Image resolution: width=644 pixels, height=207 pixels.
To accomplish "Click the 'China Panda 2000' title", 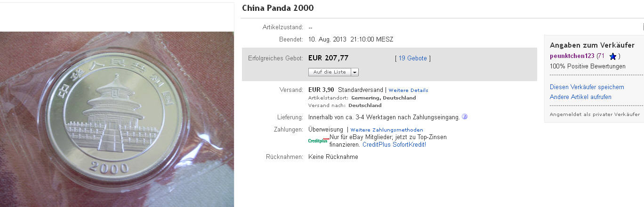I will [278, 8].
